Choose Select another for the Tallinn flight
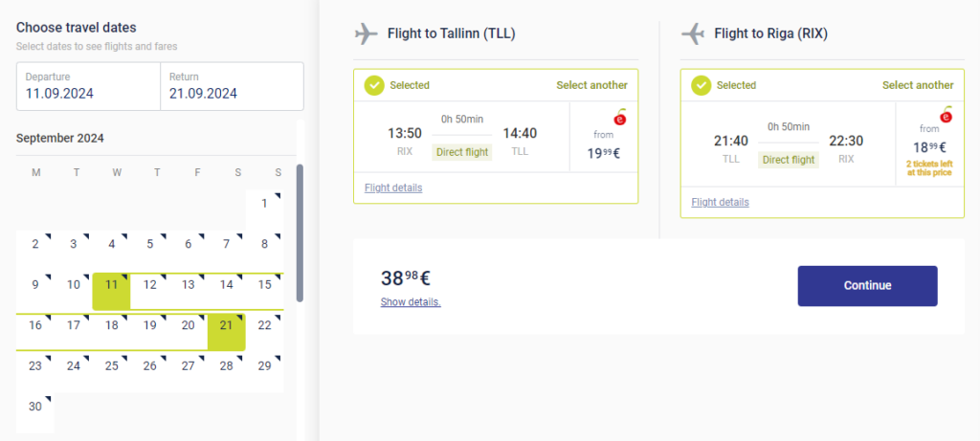The height and width of the screenshot is (441, 980). [x=591, y=85]
